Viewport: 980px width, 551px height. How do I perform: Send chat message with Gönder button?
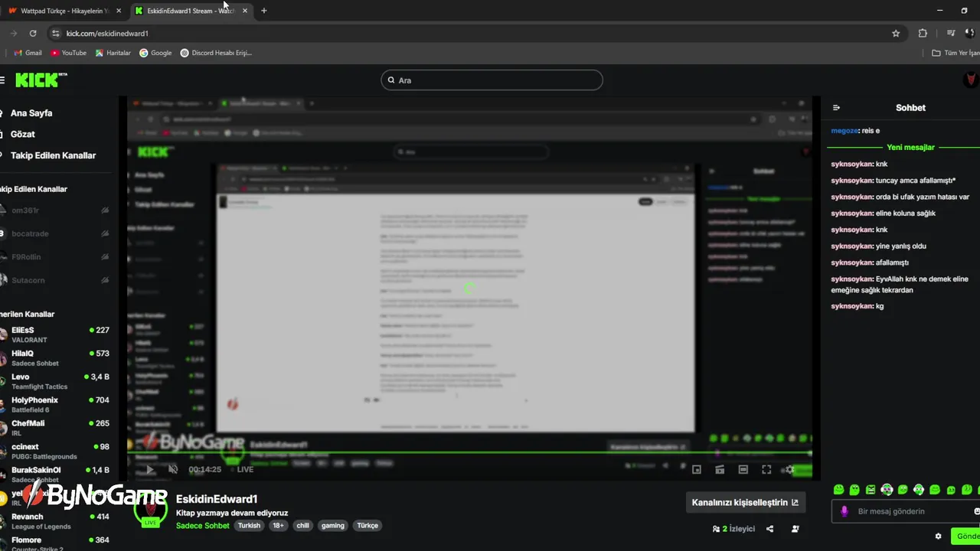click(x=965, y=536)
